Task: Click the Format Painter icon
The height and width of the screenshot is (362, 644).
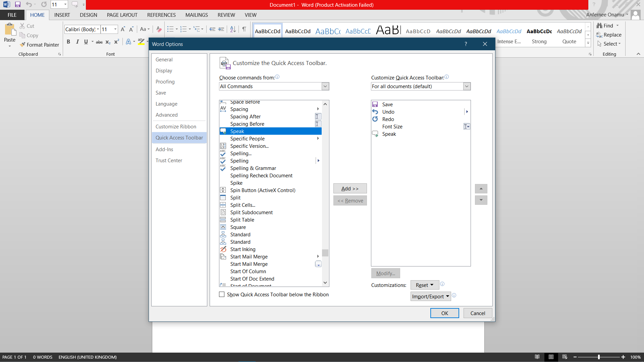Action: (x=23, y=45)
